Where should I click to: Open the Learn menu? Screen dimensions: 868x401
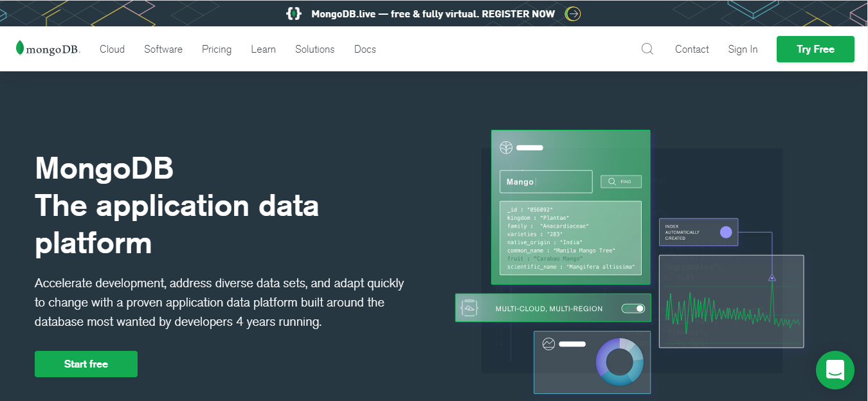264,49
